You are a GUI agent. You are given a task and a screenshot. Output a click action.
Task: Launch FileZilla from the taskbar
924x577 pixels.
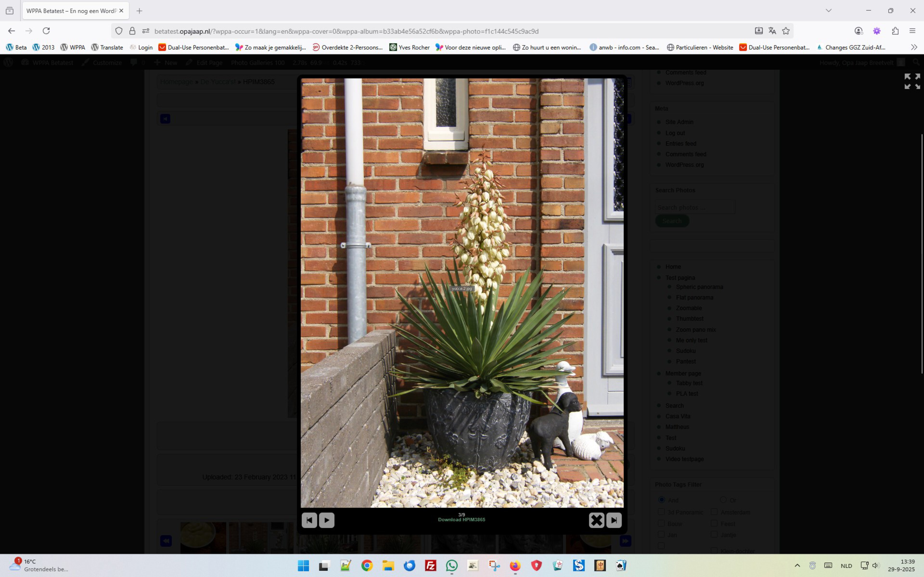tap(431, 565)
